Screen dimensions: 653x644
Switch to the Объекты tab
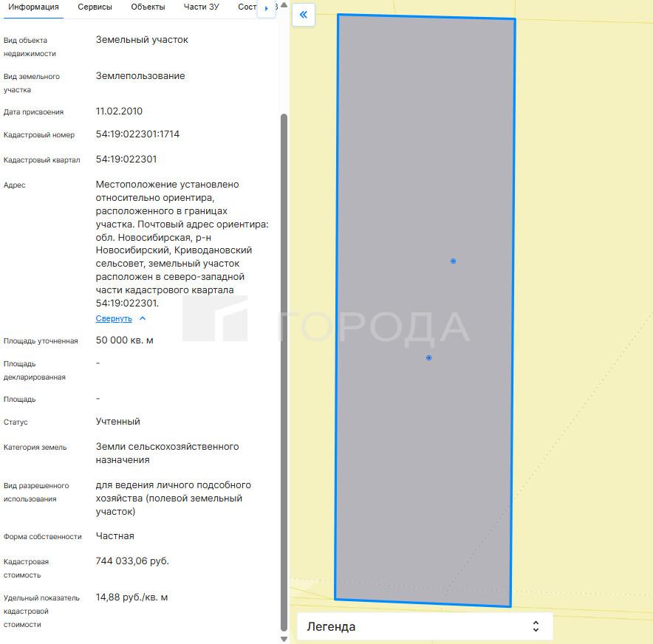click(x=148, y=7)
